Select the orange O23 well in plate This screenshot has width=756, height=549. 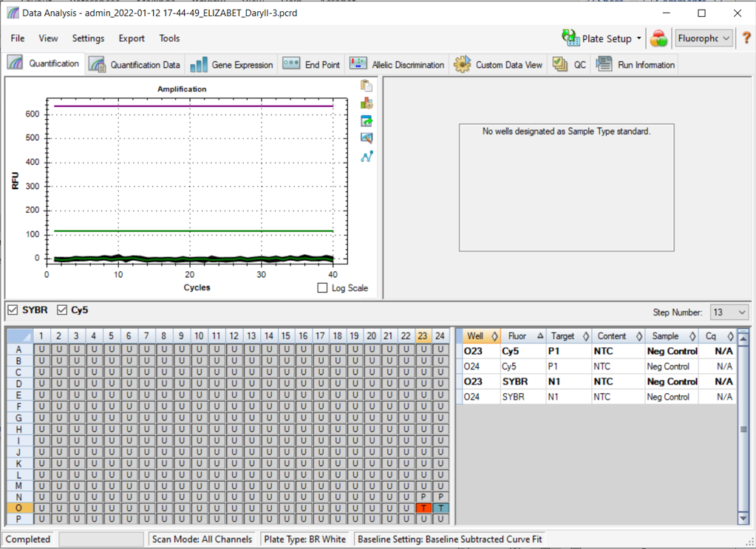pos(423,508)
